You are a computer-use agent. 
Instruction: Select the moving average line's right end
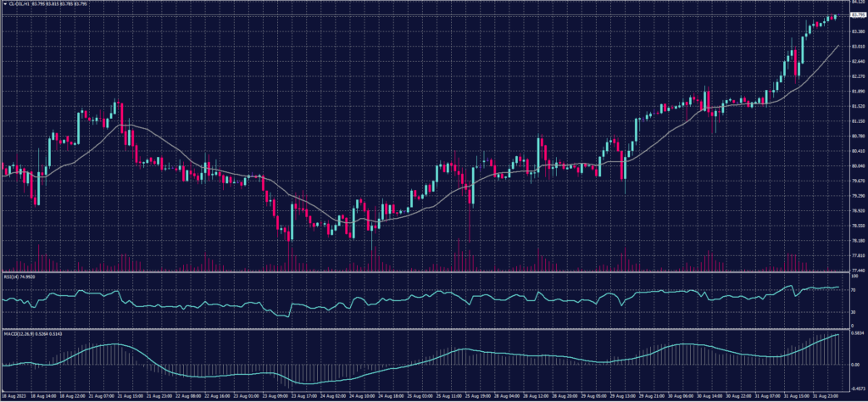click(x=838, y=45)
